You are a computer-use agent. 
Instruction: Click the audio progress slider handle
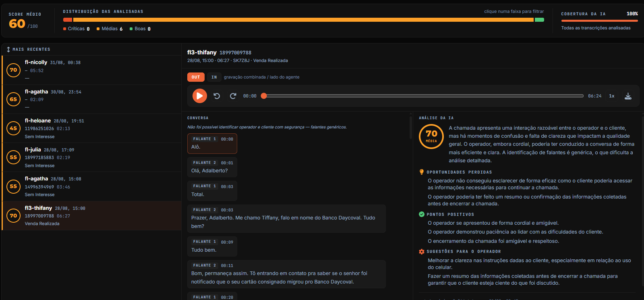(264, 96)
